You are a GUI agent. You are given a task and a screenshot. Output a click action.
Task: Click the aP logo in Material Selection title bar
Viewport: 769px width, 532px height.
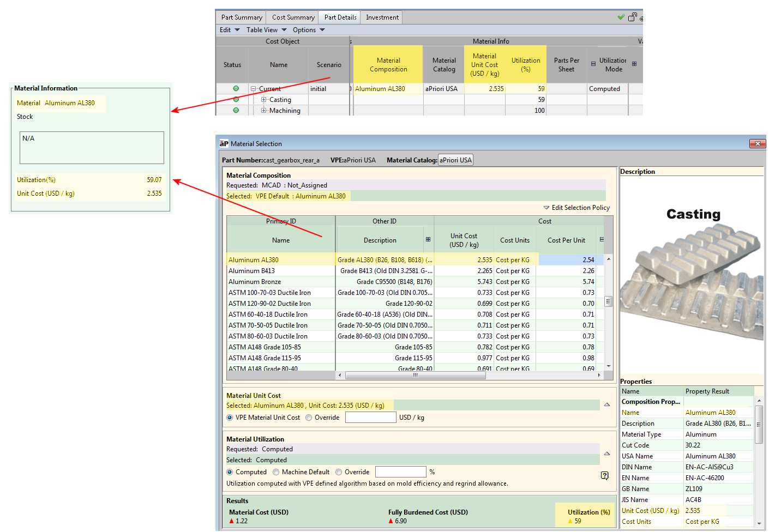224,143
